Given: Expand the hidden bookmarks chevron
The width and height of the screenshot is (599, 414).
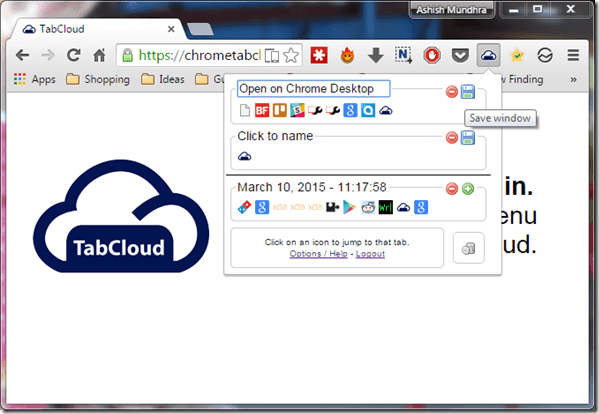Looking at the screenshot, I should 573,80.
